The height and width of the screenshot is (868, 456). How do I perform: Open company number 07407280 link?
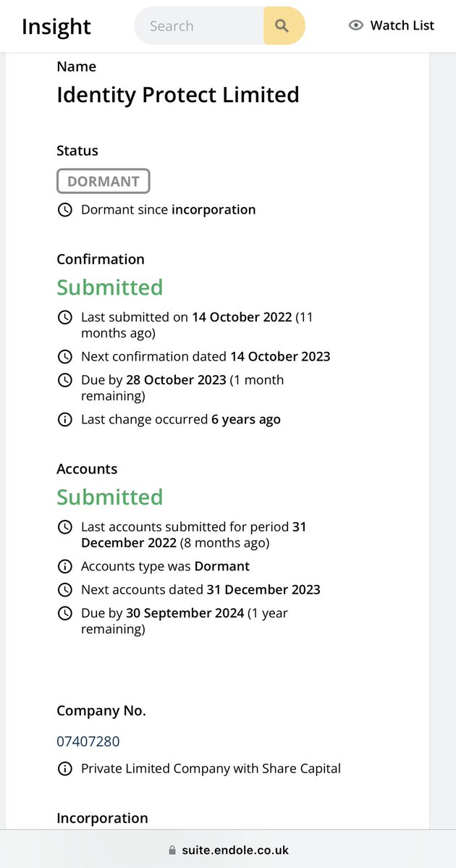88,741
